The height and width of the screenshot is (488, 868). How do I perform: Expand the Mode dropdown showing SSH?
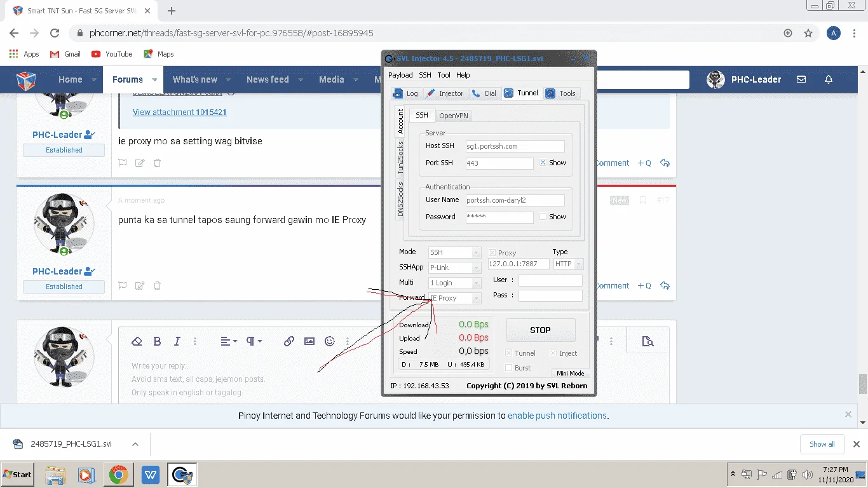(x=476, y=252)
